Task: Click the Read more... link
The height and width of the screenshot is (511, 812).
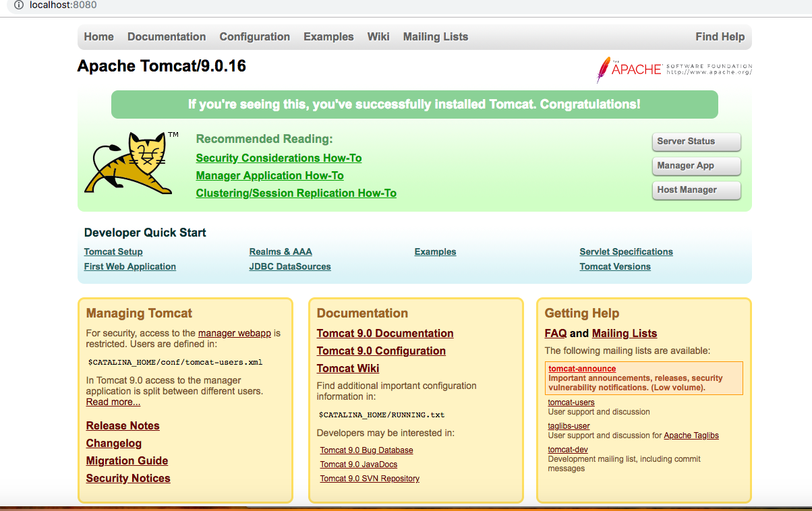Action: click(113, 402)
